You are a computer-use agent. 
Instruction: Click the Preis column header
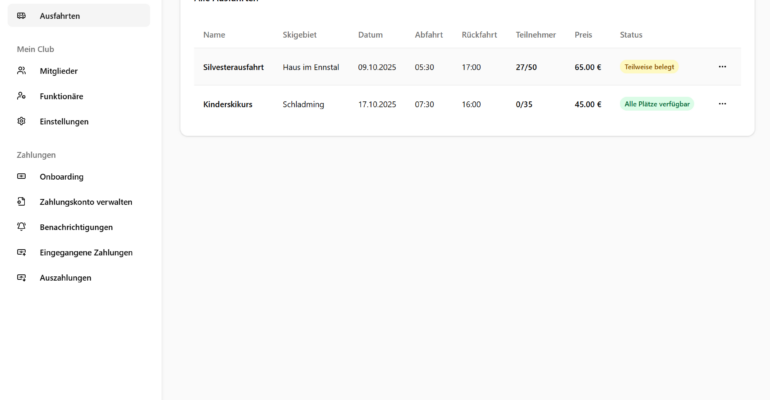click(583, 35)
